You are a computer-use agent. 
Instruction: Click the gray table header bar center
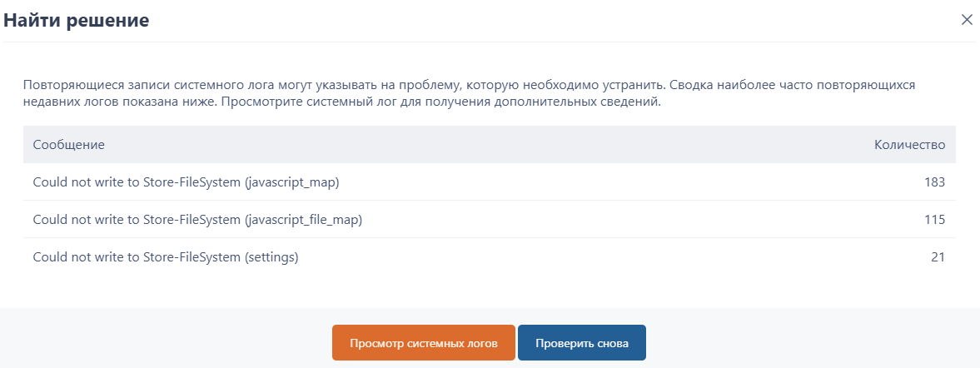[x=490, y=145]
